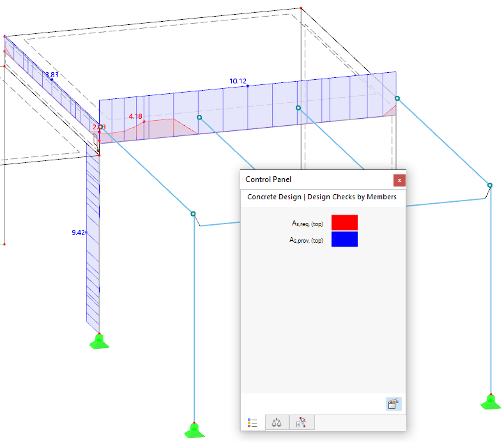Open the filter settings tab

pyautogui.click(x=301, y=422)
